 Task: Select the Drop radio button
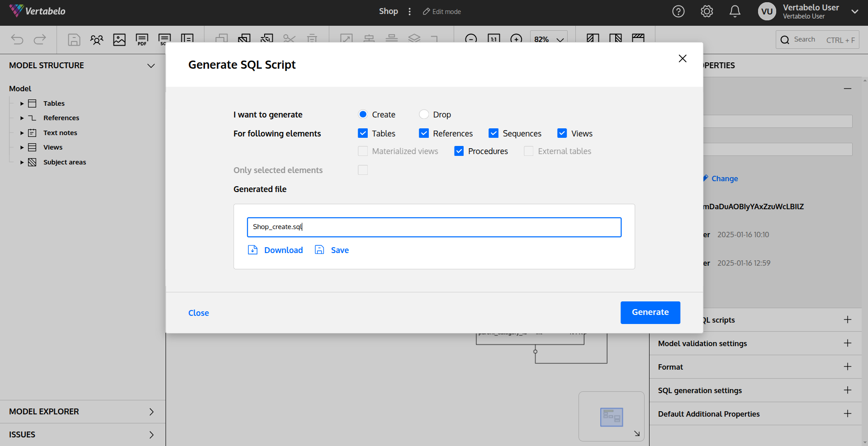424,114
